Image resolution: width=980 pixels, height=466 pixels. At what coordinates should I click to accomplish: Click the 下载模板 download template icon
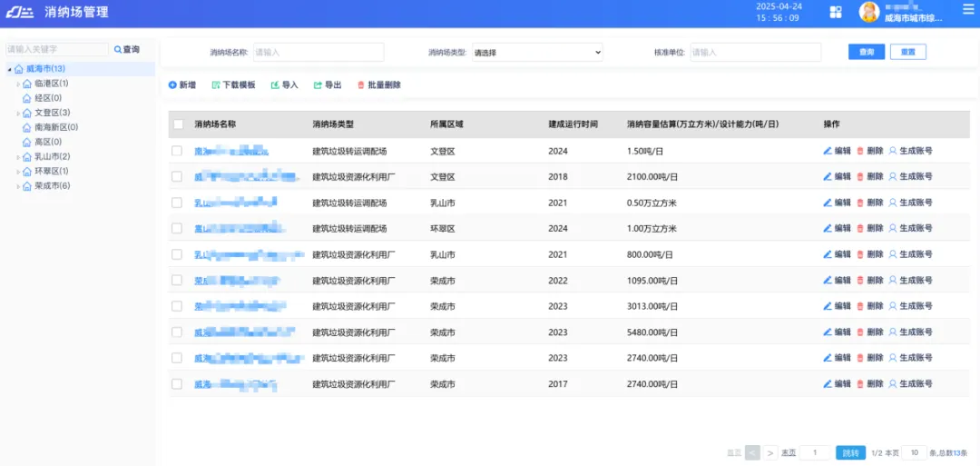[x=216, y=85]
